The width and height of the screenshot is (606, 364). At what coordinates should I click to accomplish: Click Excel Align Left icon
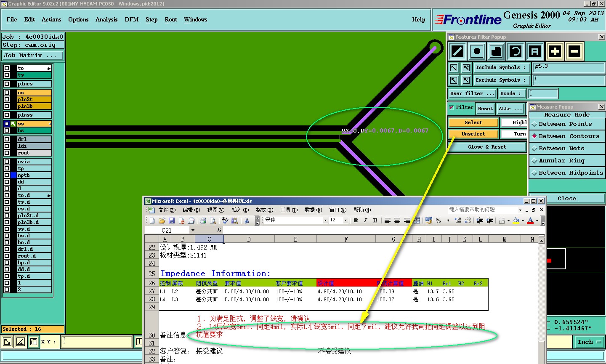pyautogui.click(x=387, y=221)
